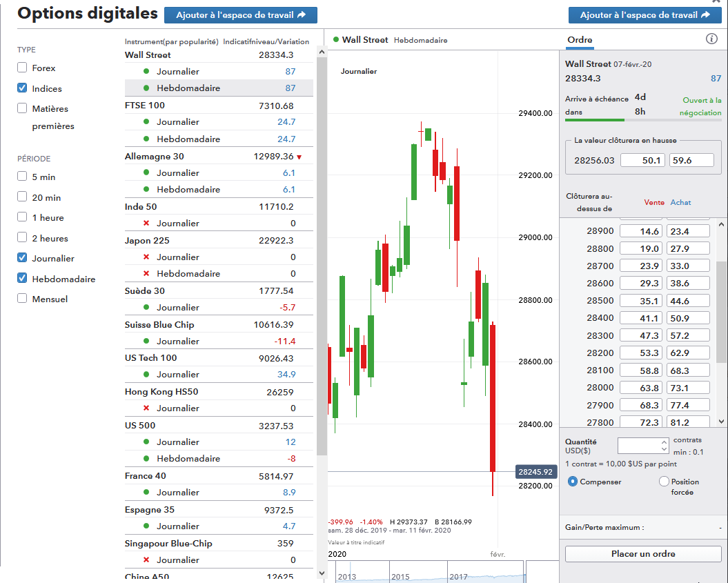The image size is (728, 583).
Task: Select the Position forcée radio option
Action: [664, 482]
